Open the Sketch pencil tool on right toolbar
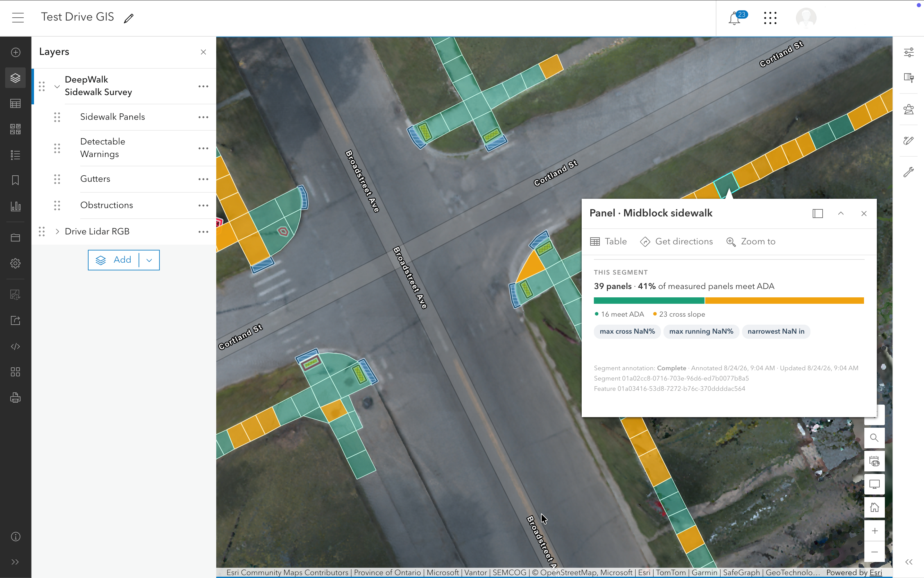 (909, 141)
